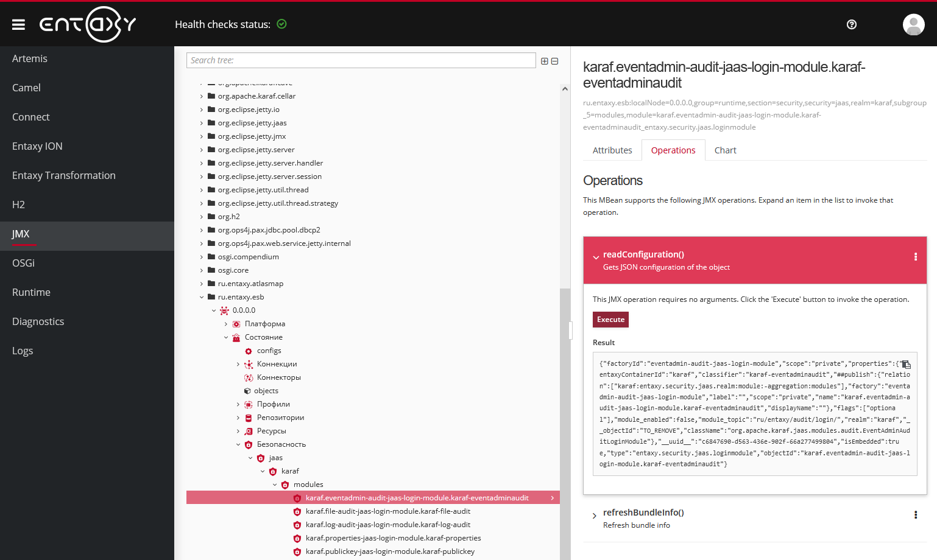Screen dimensions: 937x560
Task: Select the Diagnostics sidebar item
Action: click(38, 321)
